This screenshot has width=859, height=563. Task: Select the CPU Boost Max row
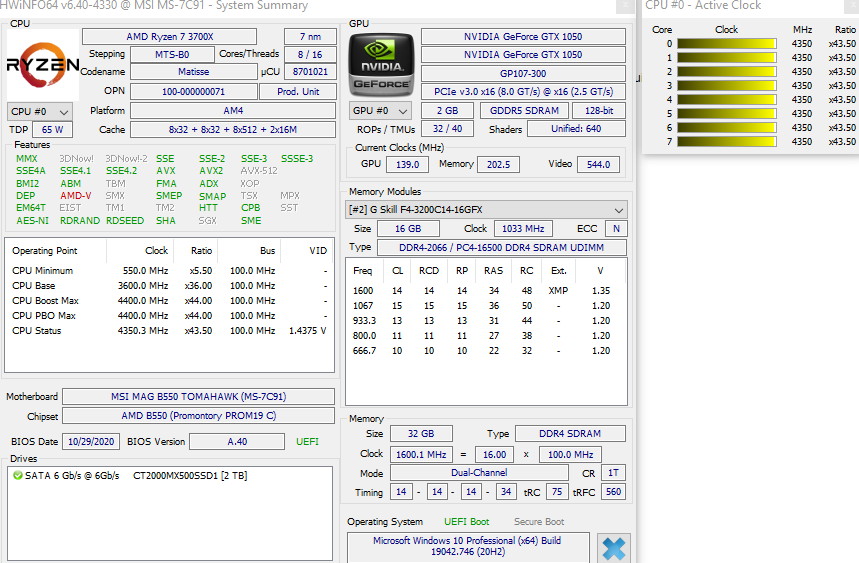[169, 301]
